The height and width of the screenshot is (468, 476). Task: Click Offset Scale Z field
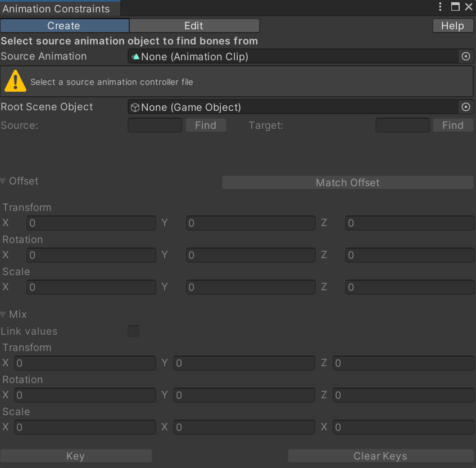410,287
